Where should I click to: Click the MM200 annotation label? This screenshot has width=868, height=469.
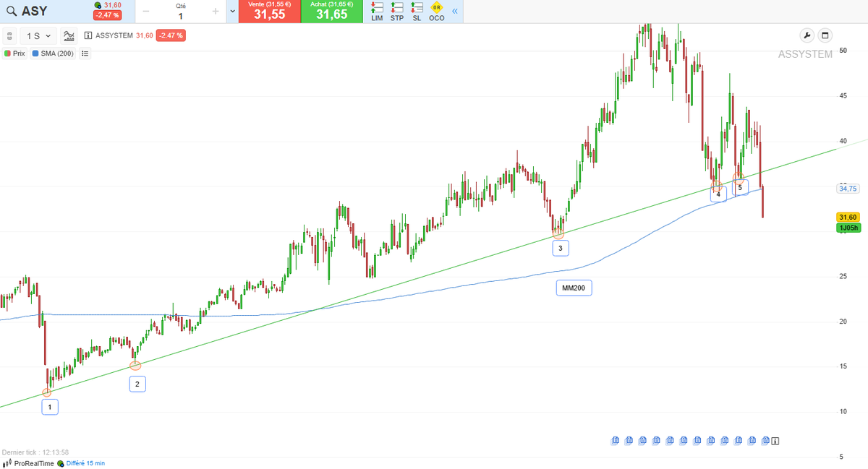[574, 288]
